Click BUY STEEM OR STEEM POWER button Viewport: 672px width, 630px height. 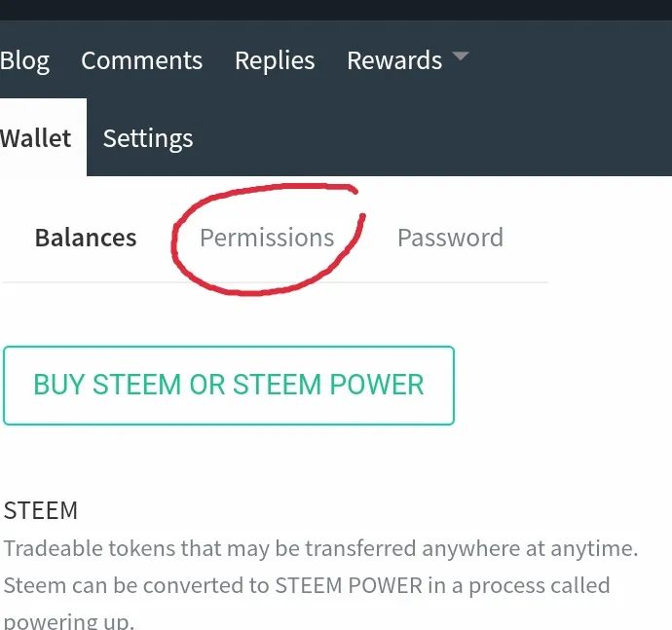[229, 386]
